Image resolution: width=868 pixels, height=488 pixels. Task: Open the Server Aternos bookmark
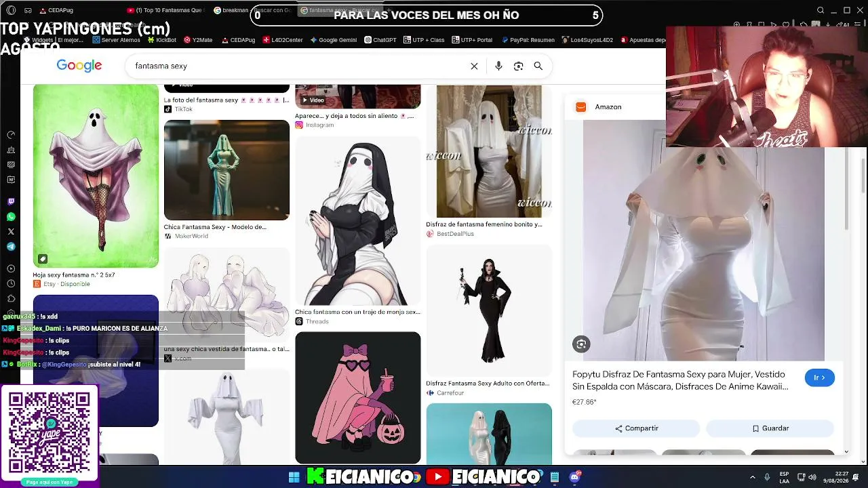[116, 40]
